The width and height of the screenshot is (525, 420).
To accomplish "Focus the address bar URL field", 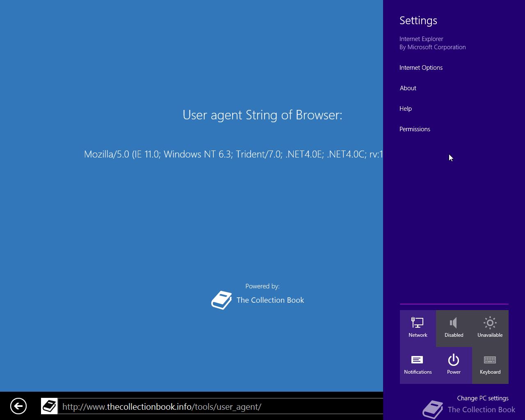I will click(x=221, y=406).
